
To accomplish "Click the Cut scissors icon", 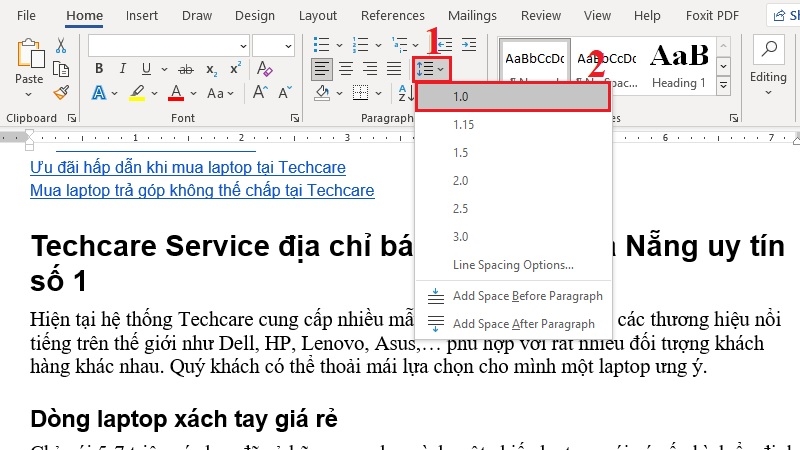I will click(x=61, y=46).
